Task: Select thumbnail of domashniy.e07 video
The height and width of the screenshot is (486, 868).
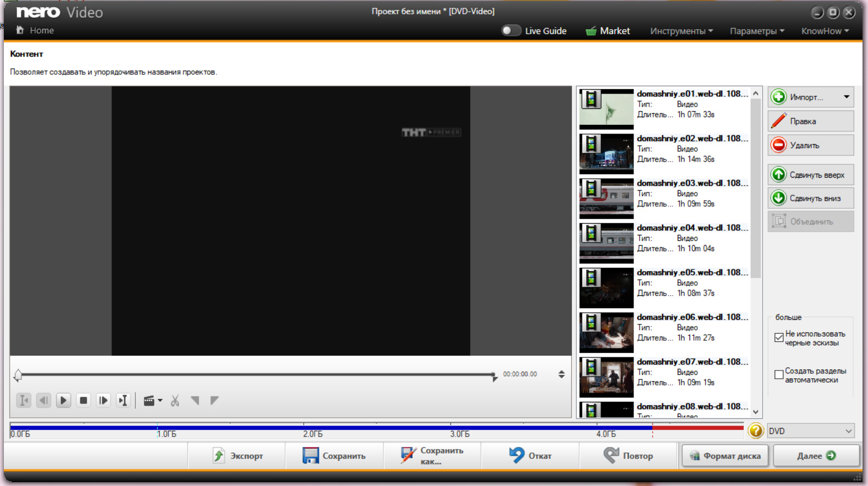Action: 607,377
